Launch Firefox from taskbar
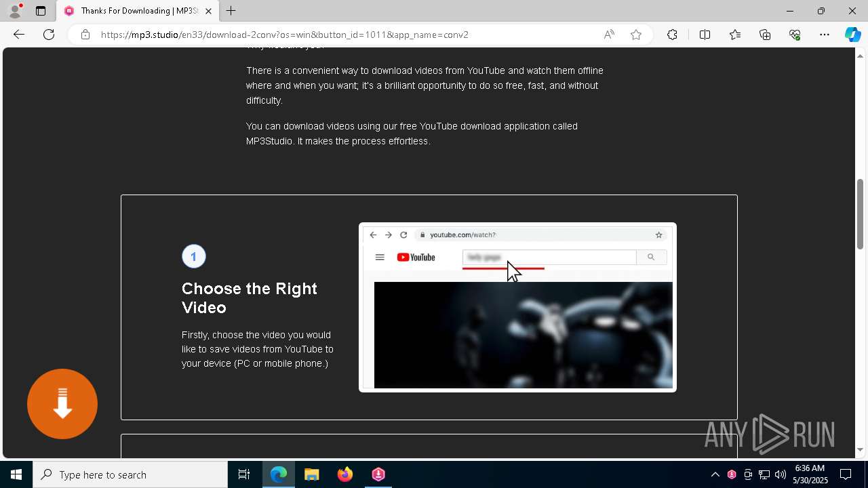The height and width of the screenshot is (488, 868). (x=345, y=474)
